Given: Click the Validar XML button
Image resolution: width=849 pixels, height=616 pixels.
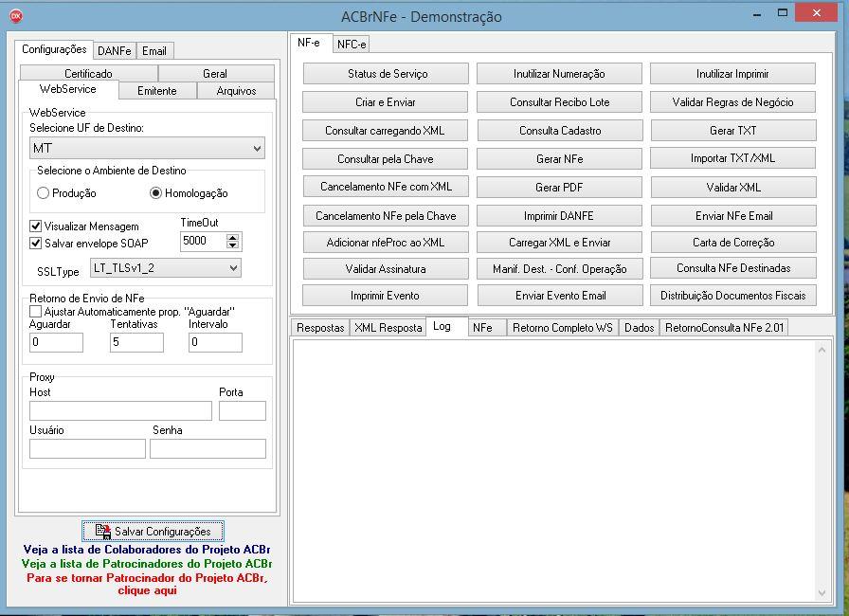Looking at the screenshot, I should (x=733, y=188).
